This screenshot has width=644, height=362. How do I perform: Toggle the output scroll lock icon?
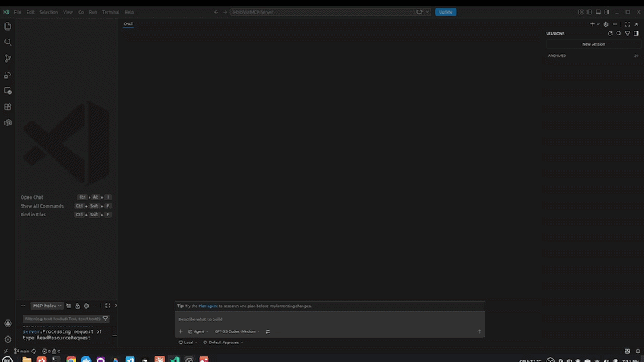[x=77, y=306]
